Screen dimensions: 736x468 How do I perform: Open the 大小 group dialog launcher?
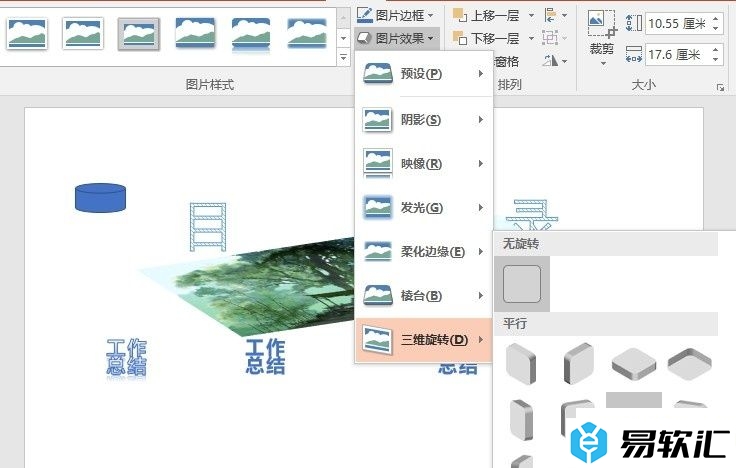(x=720, y=88)
